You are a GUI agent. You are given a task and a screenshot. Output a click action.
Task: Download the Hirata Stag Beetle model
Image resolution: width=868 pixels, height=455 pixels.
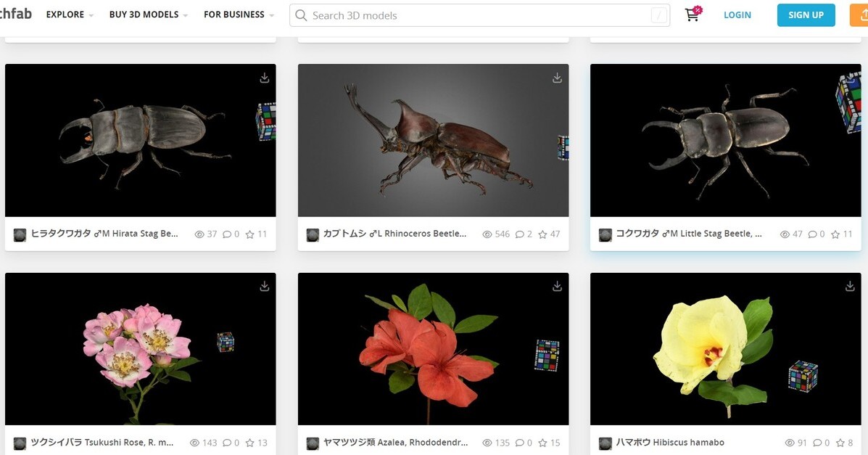[x=265, y=78]
